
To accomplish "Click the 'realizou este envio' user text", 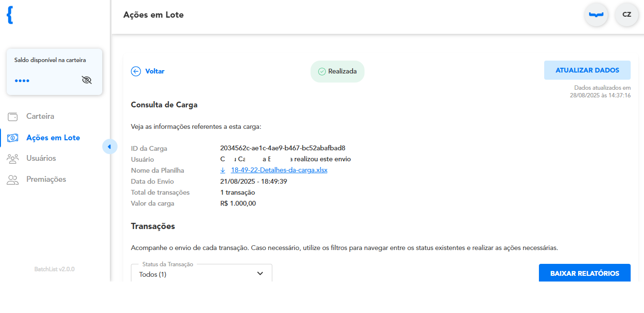I will pyautogui.click(x=323, y=159).
